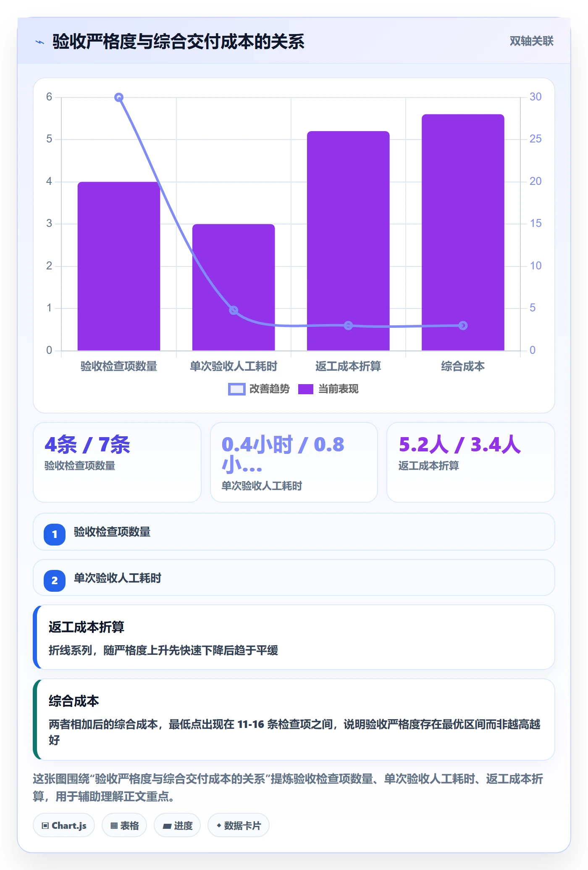Open the 5.2人 / 3.4人 data card
This screenshot has width=588, height=870.
click(x=470, y=462)
